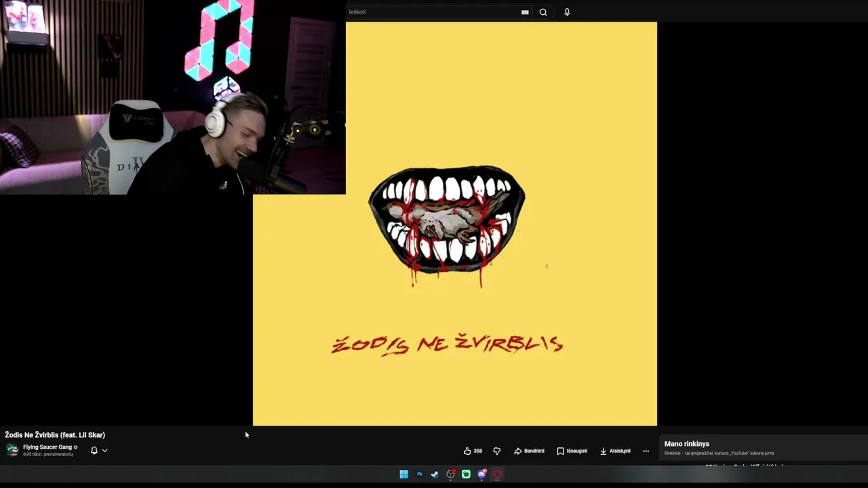
Task: Download the video with Atsisiųsti
Action: tap(615, 451)
